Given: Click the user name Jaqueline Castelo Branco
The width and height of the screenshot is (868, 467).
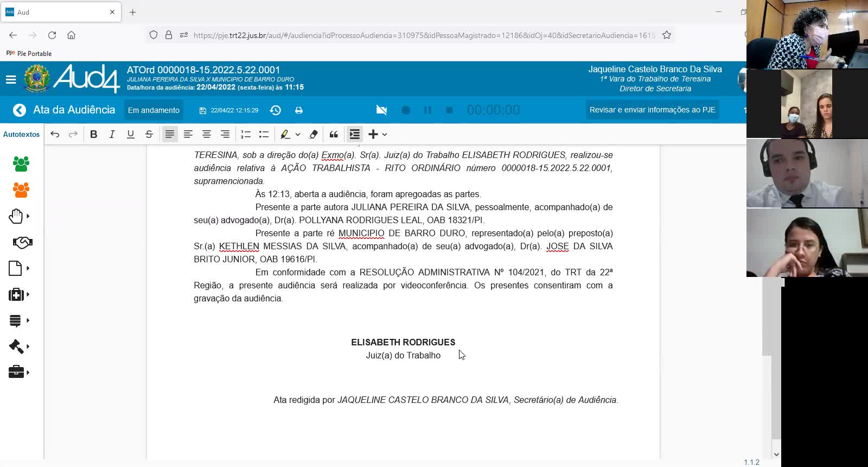Looking at the screenshot, I should click(655, 70).
